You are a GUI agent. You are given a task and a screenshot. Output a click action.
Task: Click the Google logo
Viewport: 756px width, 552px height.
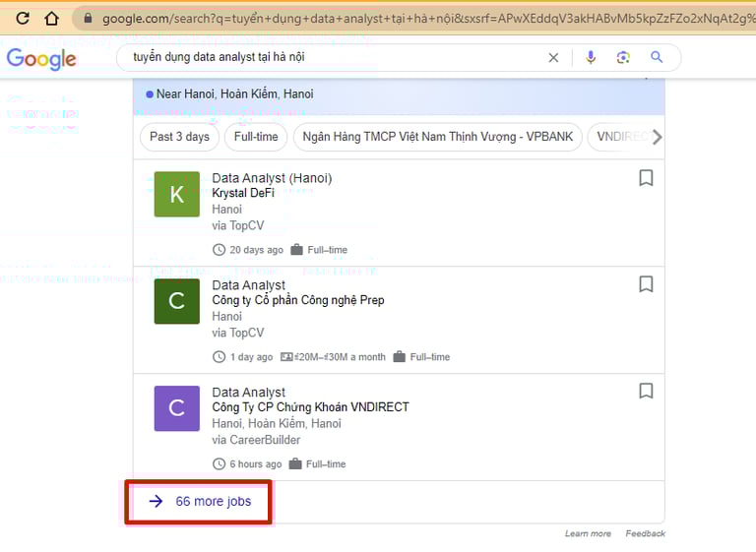click(x=41, y=59)
